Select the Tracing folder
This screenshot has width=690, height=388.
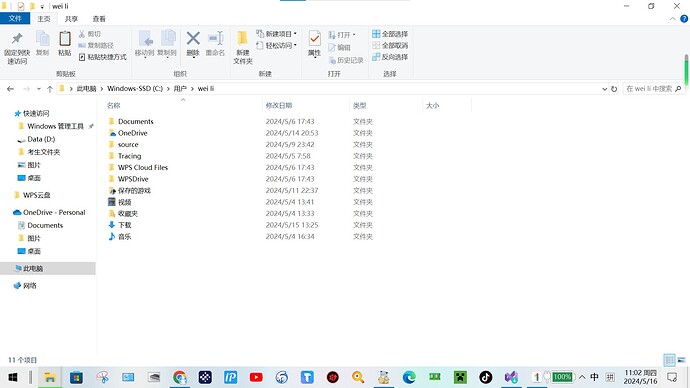[x=129, y=156]
